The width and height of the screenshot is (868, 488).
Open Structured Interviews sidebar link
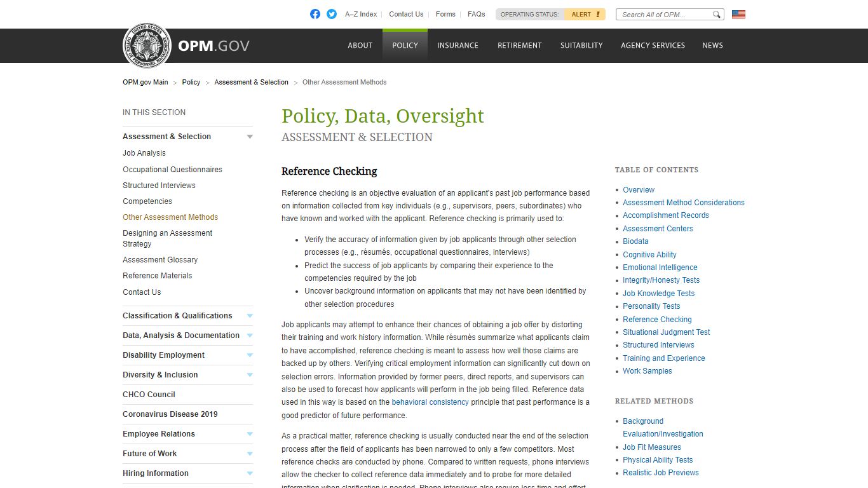tap(159, 186)
